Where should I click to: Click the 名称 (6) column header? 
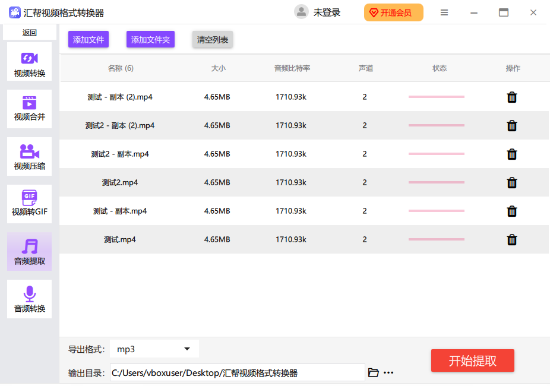coord(120,68)
